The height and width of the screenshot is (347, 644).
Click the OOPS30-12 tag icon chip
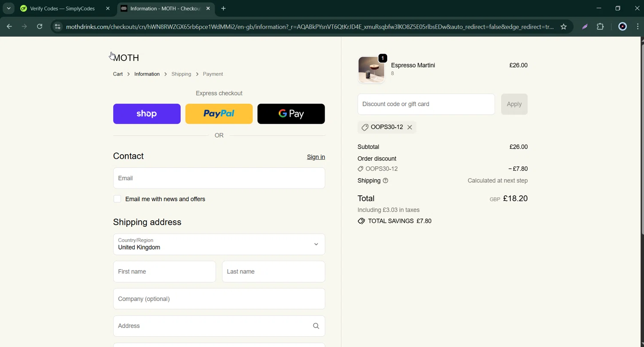click(365, 127)
